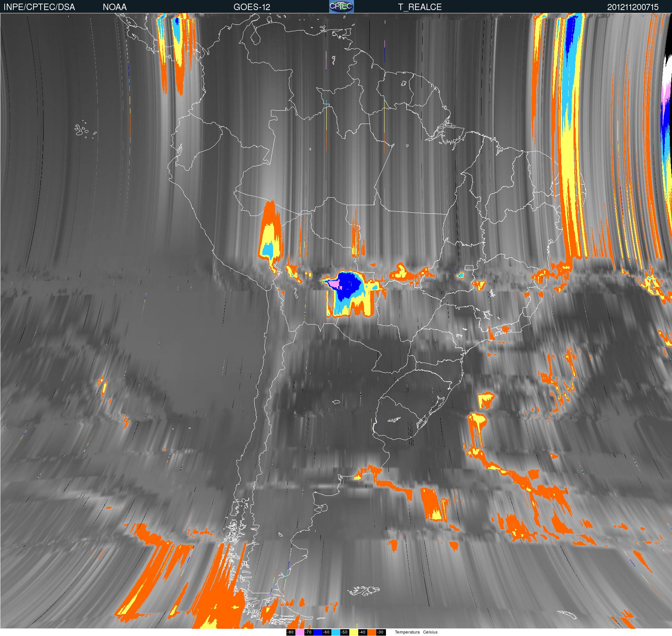Viewport: 672px width, 636px height.
Task: Click the GOES-12 satellite label
Action: tap(252, 7)
